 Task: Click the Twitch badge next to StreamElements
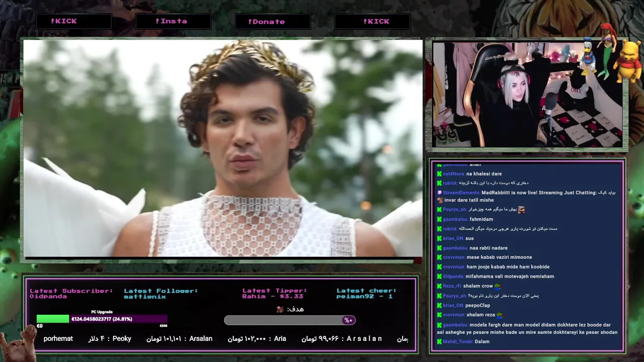pos(439,193)
